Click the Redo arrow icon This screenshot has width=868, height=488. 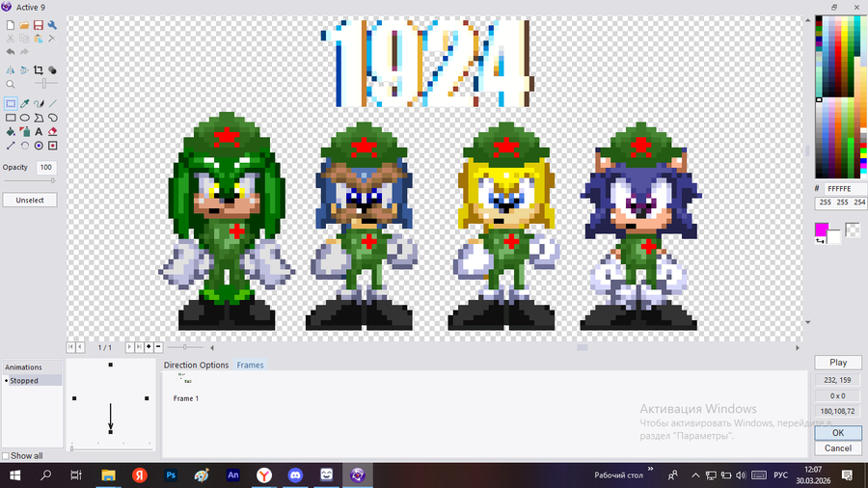click(x=24, y=52)
